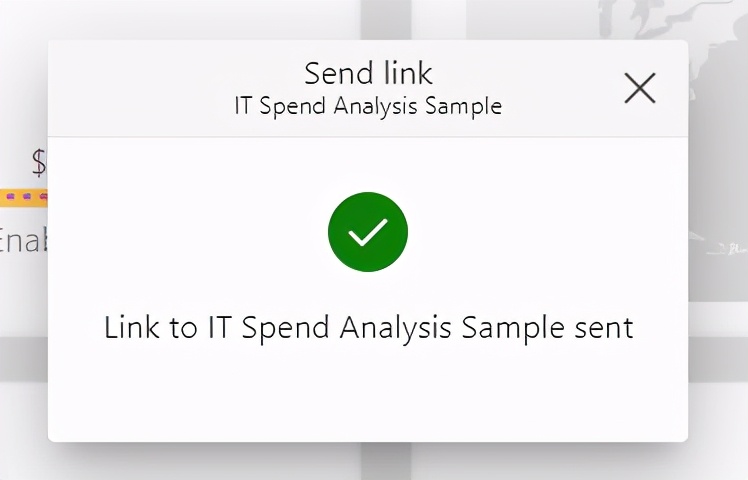748x480 pixels.
Task: Click the dimmed background area above the dialog
Action: [200, 18]
